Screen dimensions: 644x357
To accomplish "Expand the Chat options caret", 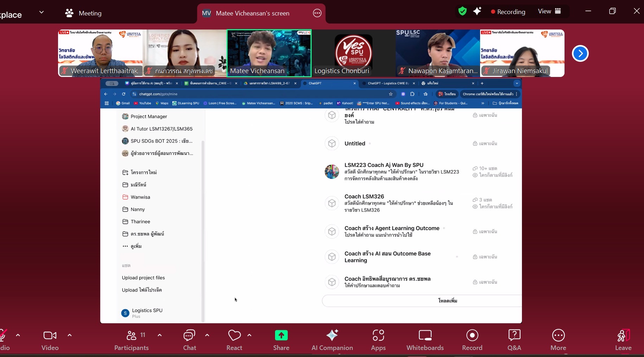I will pos(207,335).
